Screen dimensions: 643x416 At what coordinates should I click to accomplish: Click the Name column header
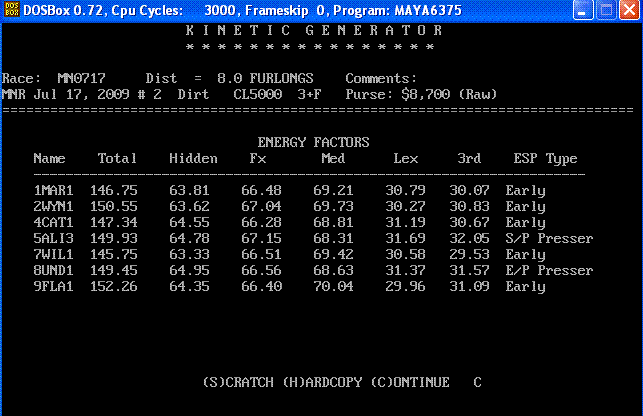(49, 158)
